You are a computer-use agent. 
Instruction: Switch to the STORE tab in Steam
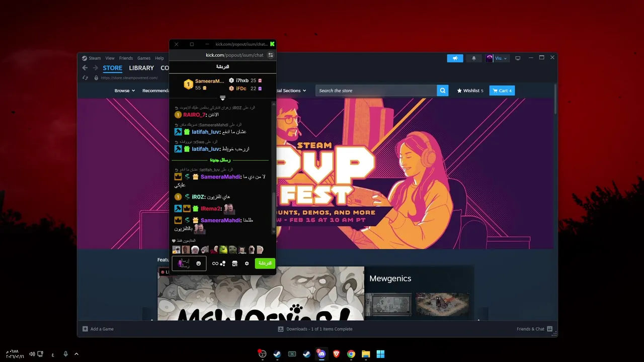113,68
